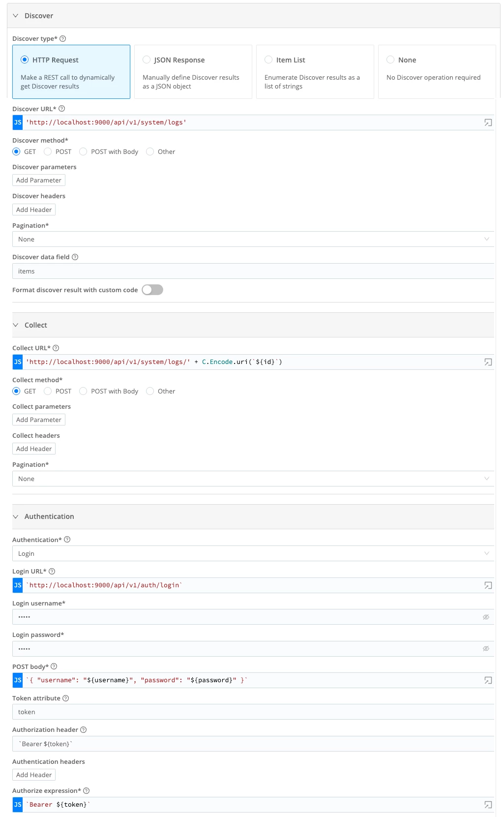Add a Collect parameter
Image resolution: width=504 pixels, height=817 pixels.
click(x=39, y=420)
